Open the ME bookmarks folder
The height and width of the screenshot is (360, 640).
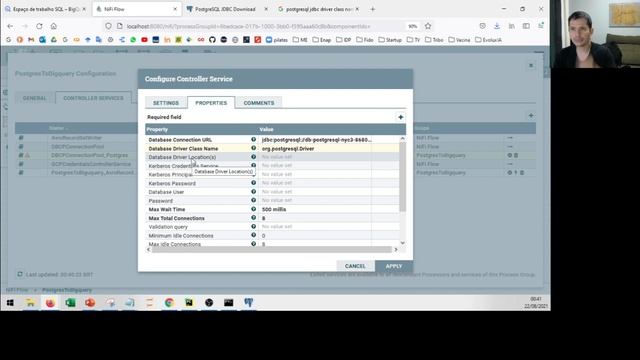point(300,40)
